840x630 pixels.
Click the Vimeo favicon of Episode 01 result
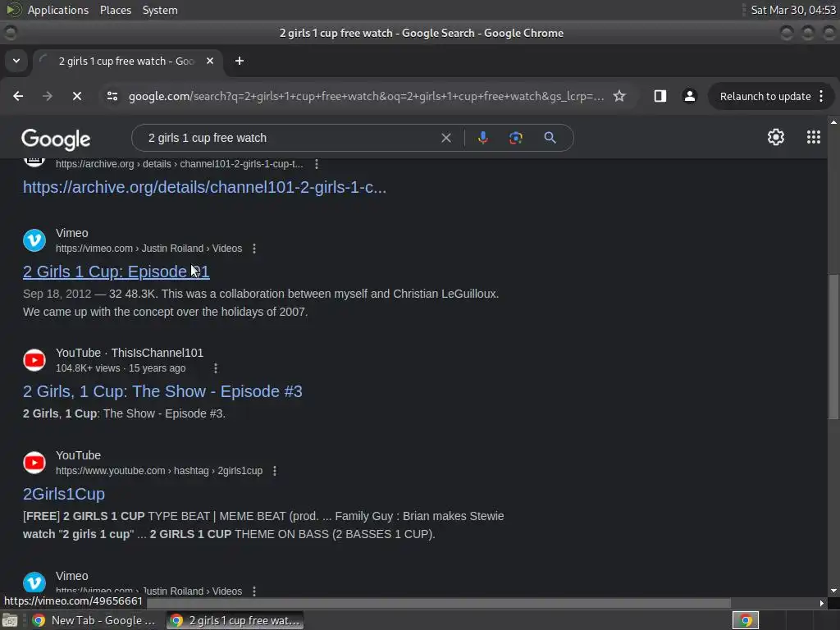pos(34,240)
